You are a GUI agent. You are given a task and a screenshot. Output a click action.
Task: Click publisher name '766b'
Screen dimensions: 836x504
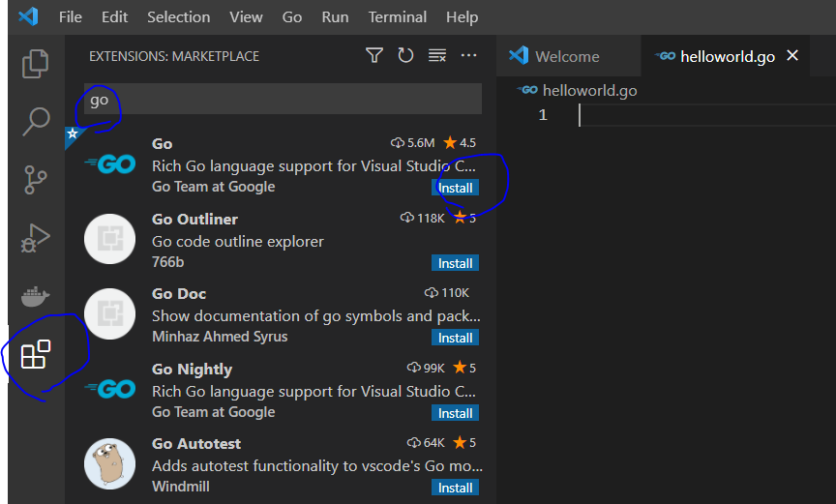click(168, 262)
